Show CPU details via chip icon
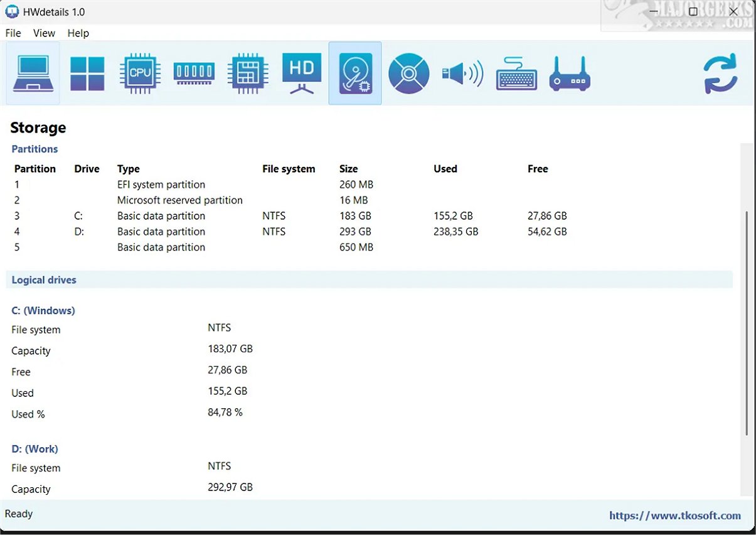This screenshot has width=756, height=535. (140, 73)
